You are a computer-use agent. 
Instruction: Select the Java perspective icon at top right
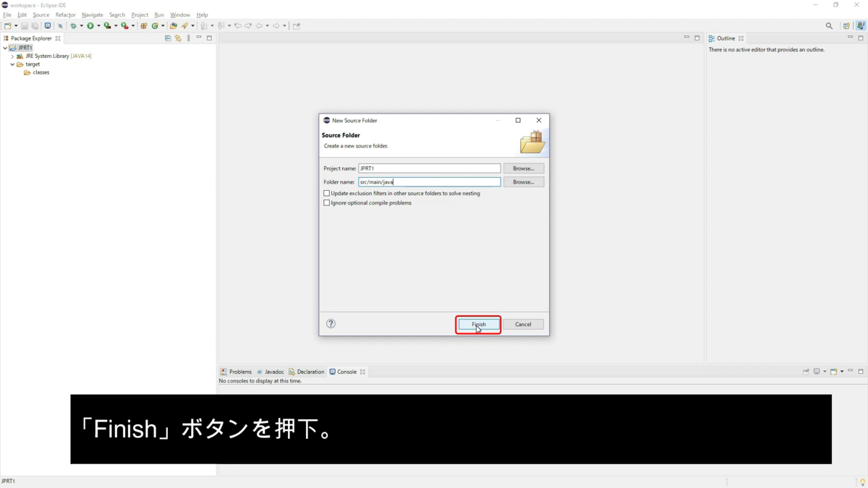click(861, 25)
